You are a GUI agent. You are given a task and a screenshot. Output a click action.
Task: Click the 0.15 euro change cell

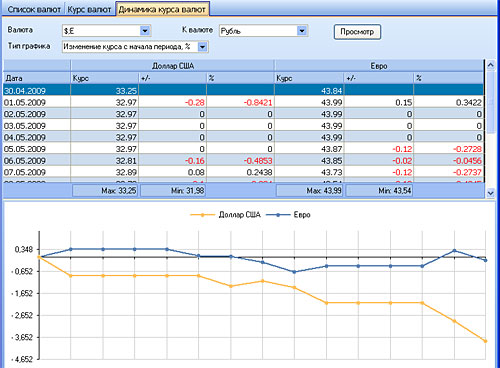point(379,102)
